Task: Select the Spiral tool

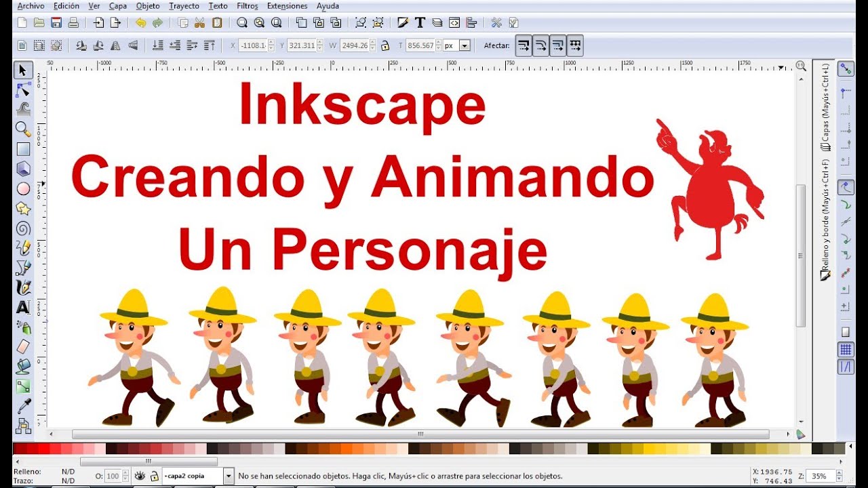Action: click(x=23, y=228)
